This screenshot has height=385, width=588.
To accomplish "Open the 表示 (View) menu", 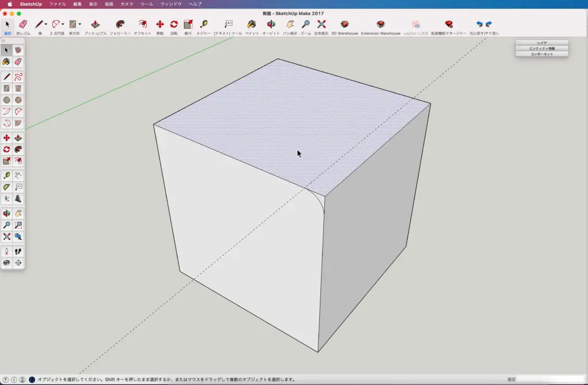I will pos(93,4).
